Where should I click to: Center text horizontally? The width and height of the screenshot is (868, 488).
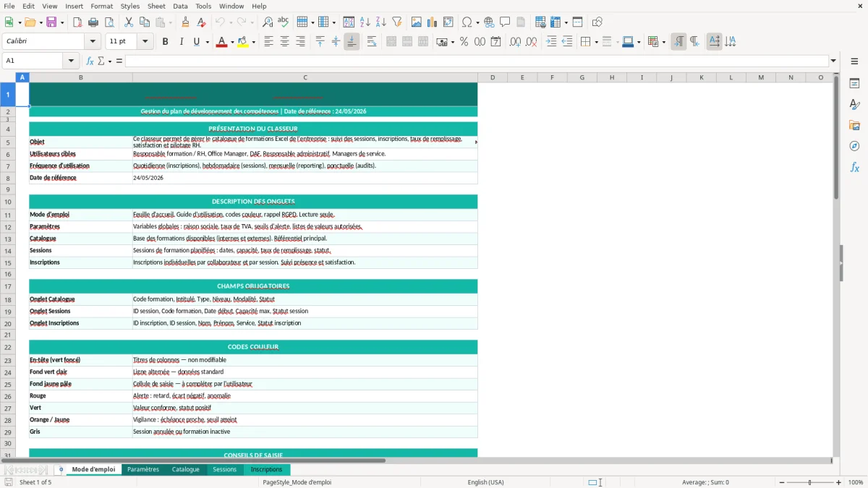pyautogui.click(x=285, y=42)
